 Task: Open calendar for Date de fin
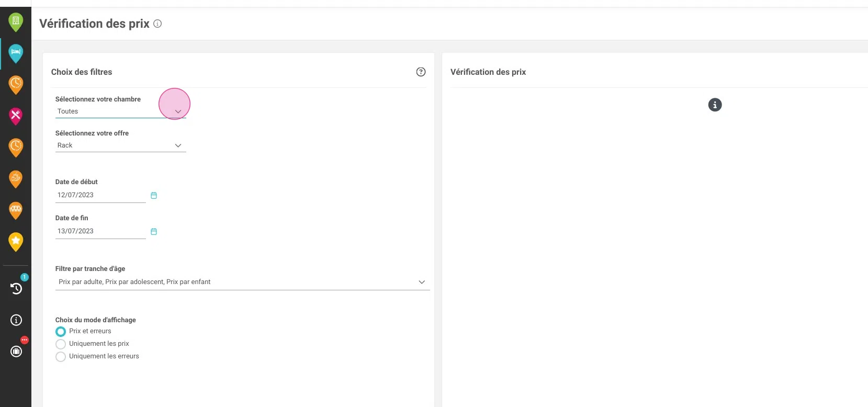point(154,232)
